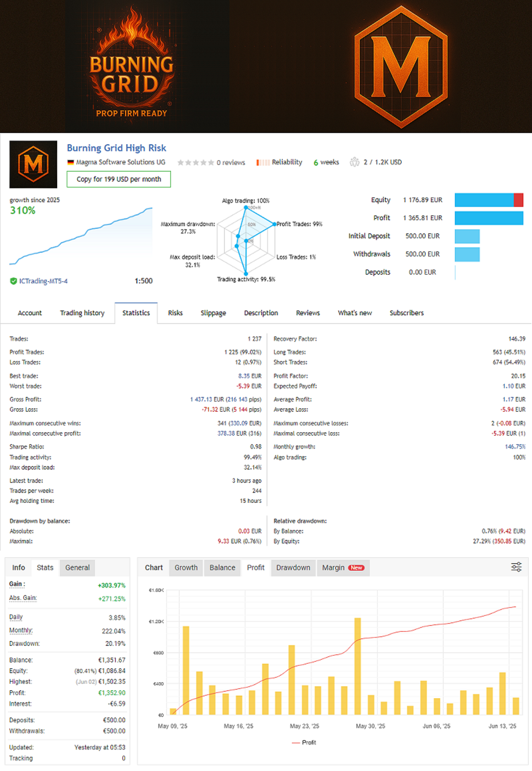This screenshot has width=532, height=771.
Task: Select the Stats tab in lower panel
Action: tap(45, 567)
